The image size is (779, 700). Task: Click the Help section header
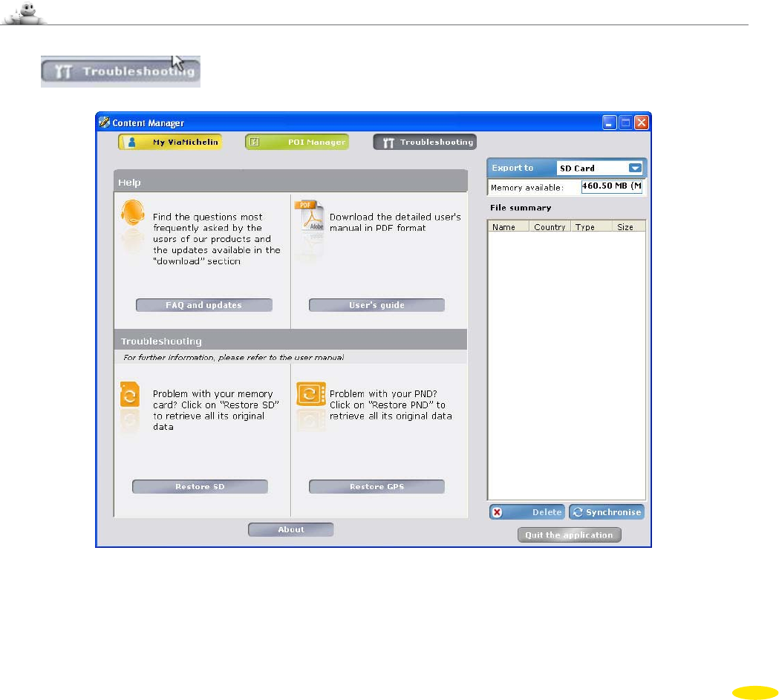pyautogui.click(x=290, y=180)
